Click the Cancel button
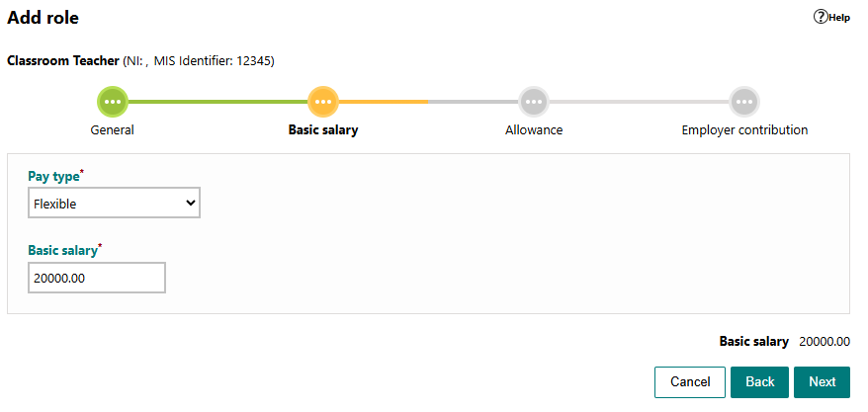The image size is (868, 412). tap(690, 382)
